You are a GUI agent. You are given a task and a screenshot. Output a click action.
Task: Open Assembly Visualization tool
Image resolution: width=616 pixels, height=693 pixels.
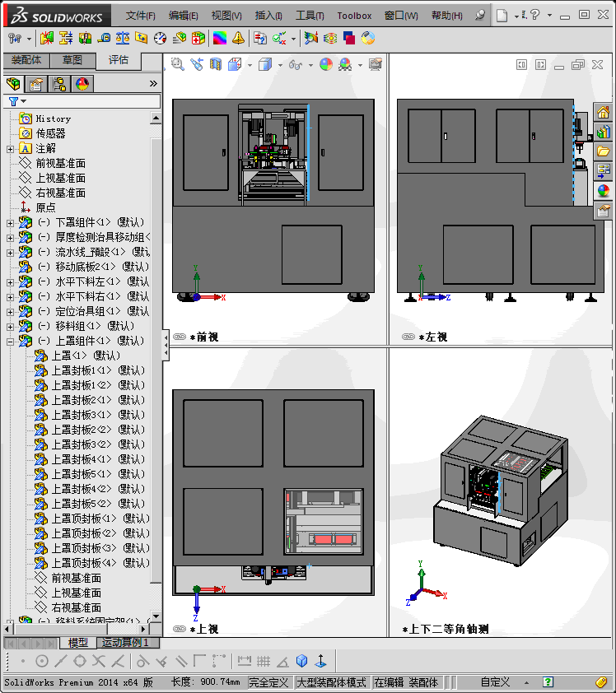(x=179, y=39)
